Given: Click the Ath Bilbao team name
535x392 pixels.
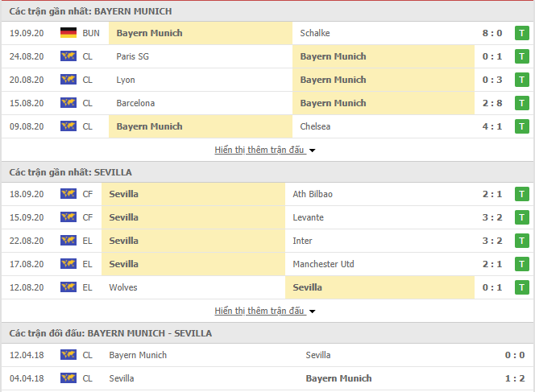Looking at the screenshot, I should (x=312, y=194).
